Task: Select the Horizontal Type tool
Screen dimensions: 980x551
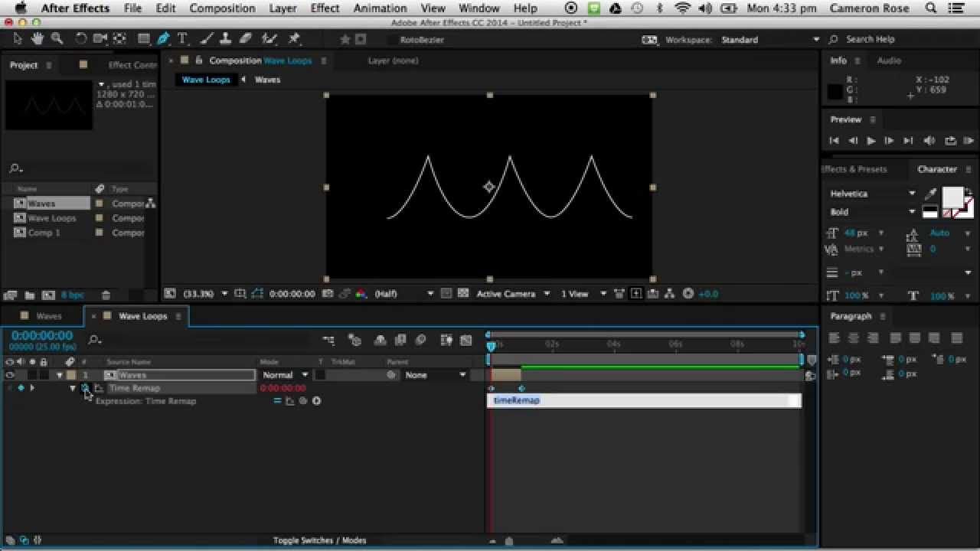Action: coord(182,39)
